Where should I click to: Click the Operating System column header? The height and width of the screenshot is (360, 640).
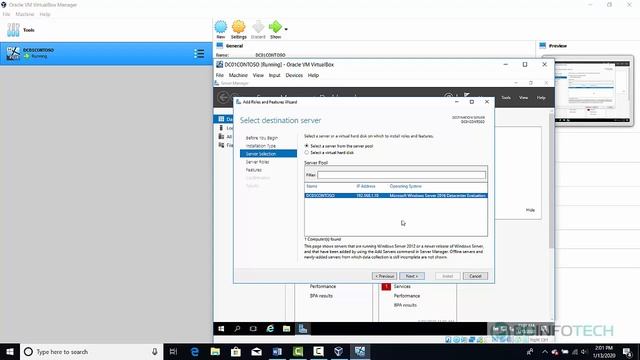405,186
